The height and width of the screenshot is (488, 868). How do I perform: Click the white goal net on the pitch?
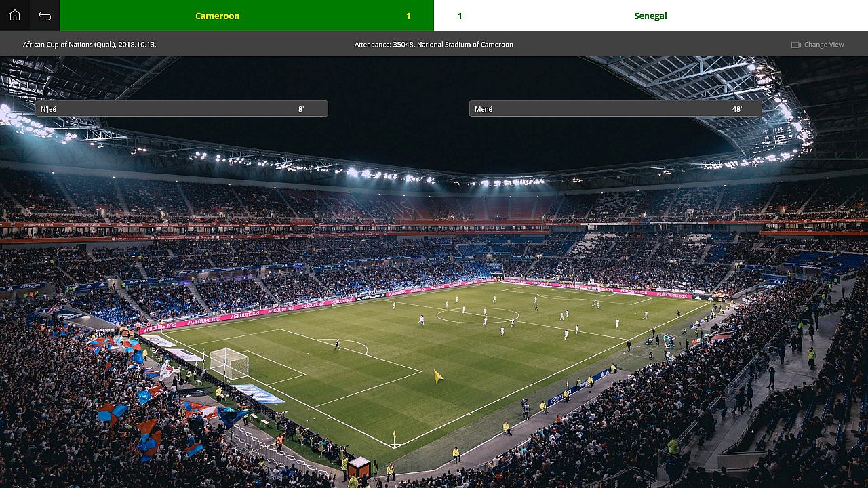coord(229,364)
